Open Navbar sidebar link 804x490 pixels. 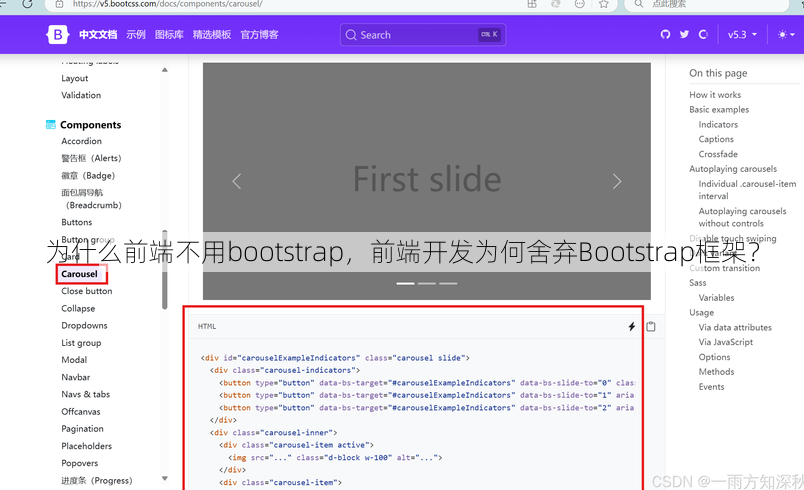pyautogui.click(x=76, y=377)
